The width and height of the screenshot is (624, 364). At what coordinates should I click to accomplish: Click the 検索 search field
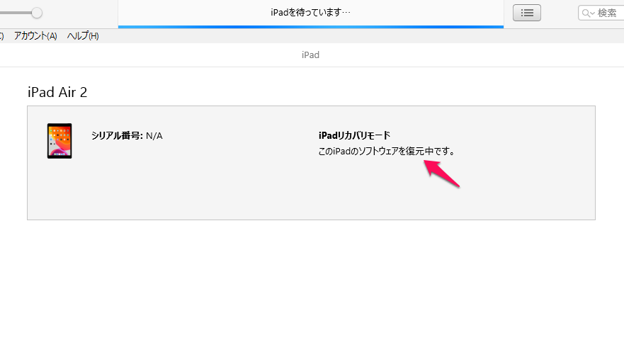coord(601,13)
